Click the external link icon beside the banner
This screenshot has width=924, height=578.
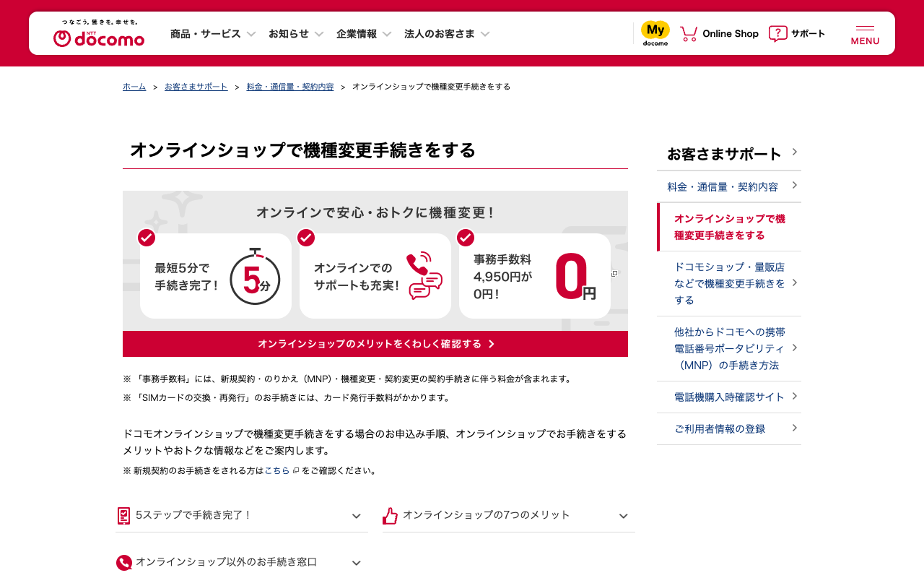[614, 273]
